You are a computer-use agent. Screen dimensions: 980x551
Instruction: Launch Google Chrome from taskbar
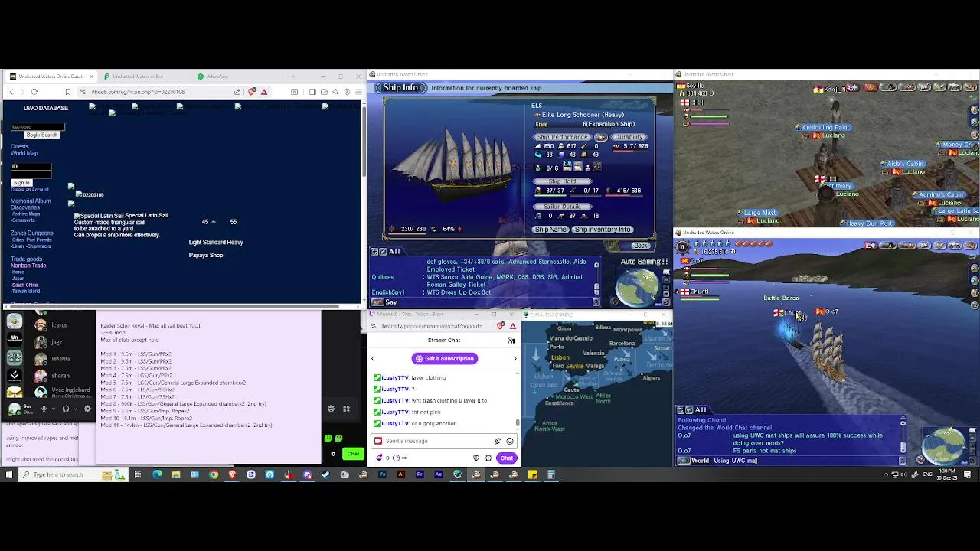point(214,474)
